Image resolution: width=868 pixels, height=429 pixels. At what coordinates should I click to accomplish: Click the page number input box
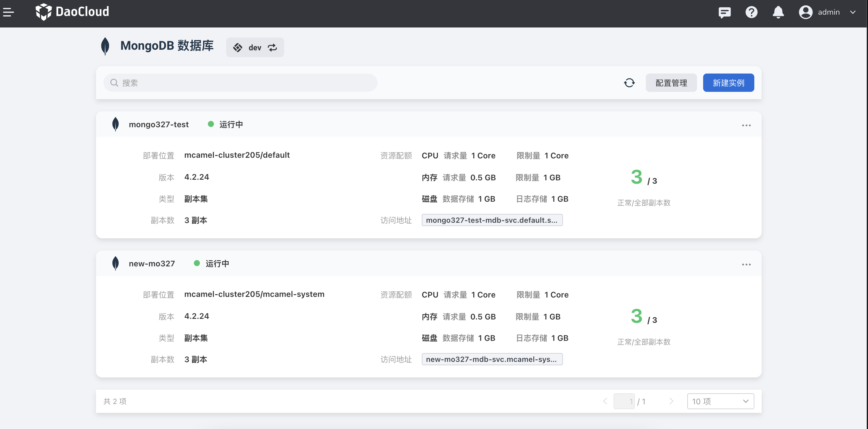pos(624,401)
